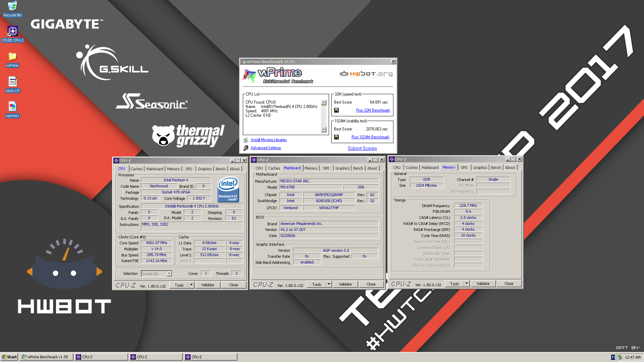Activate the third CPU-Z taskbar button
Screen dimensions: 644x362
[211, 357]
